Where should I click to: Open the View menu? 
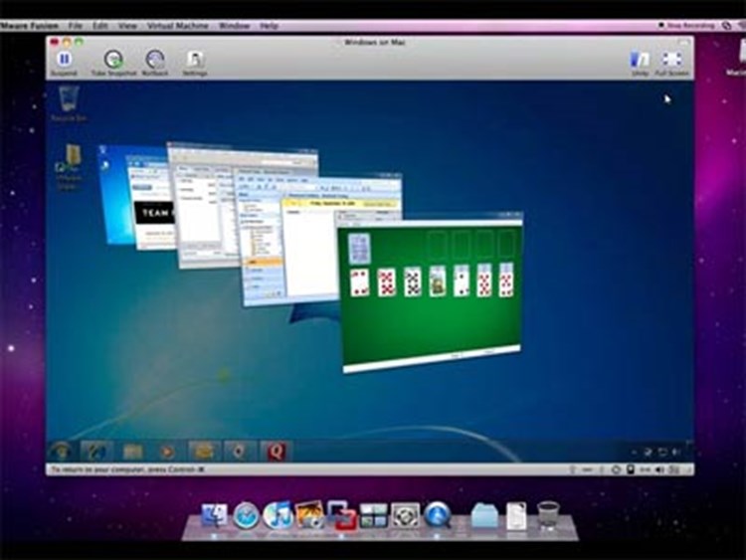pyautogui.click(x=127, y=26)
